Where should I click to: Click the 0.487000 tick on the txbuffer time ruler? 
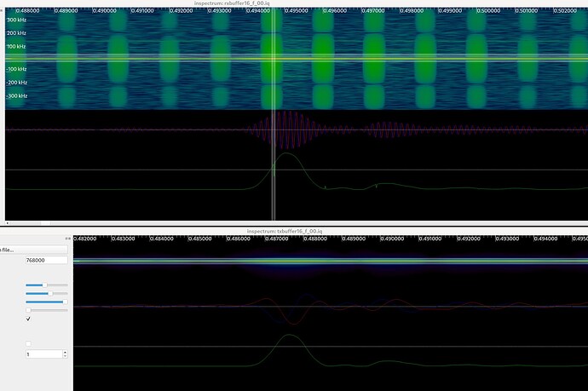276,239
